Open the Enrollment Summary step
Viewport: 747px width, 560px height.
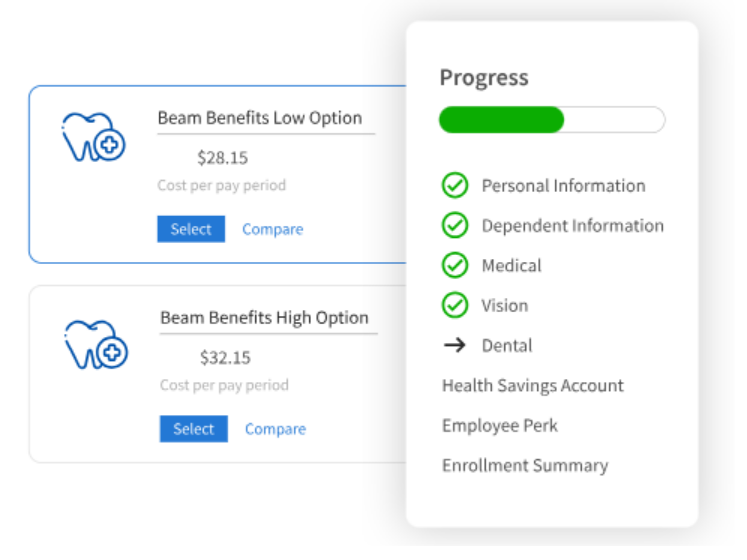click(x=525, y=465)
